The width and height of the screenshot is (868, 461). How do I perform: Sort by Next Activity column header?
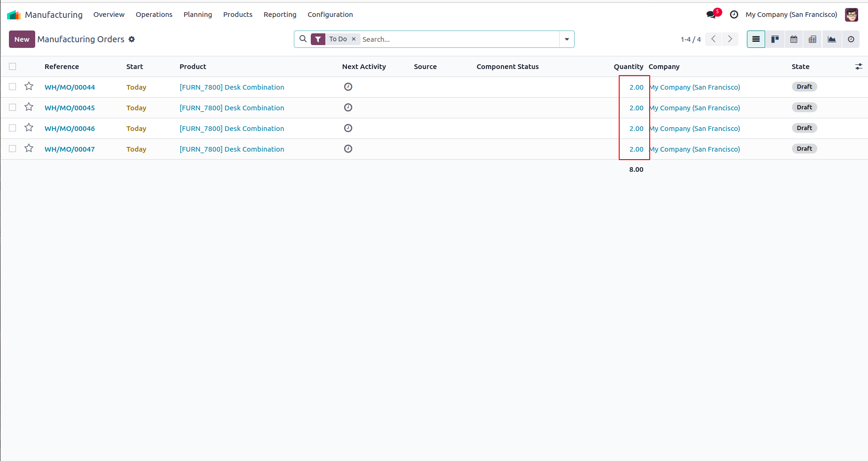coord(364,67)
